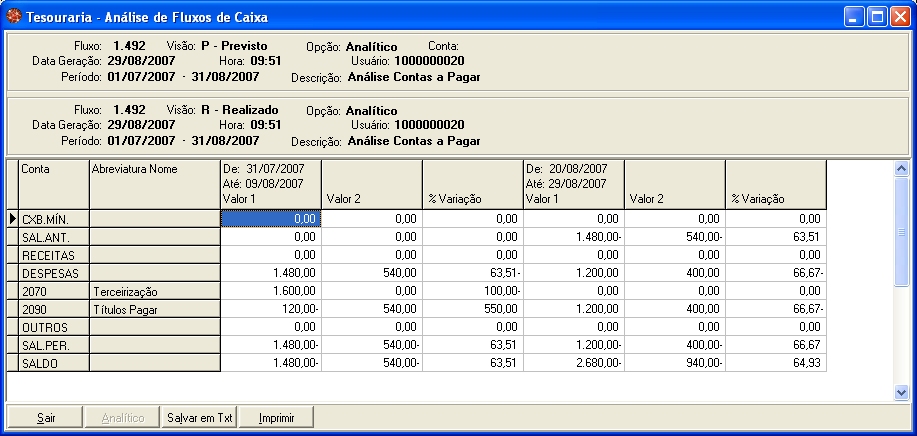Click the second Valor 2 column header

tap(675, 185)
